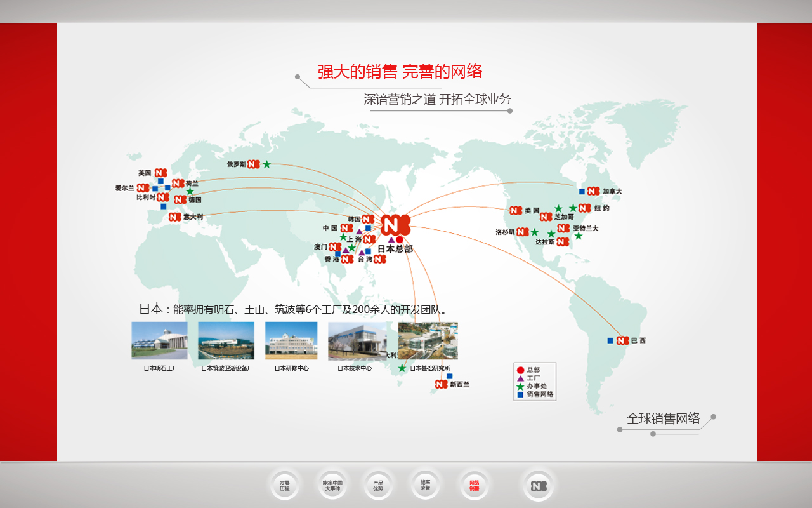Open the 发展历程 navigation button
812x508 pixels.
click(x=284, y=486)
